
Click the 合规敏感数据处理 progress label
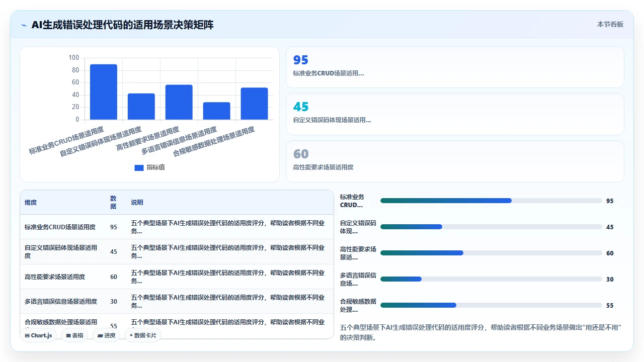pos(358,306)
